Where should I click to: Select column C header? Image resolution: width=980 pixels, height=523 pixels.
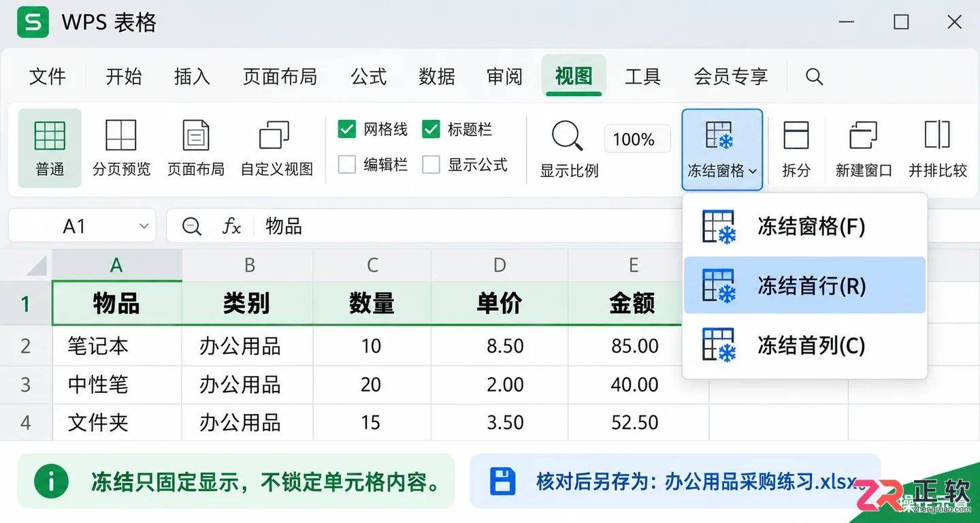point(372,265)
